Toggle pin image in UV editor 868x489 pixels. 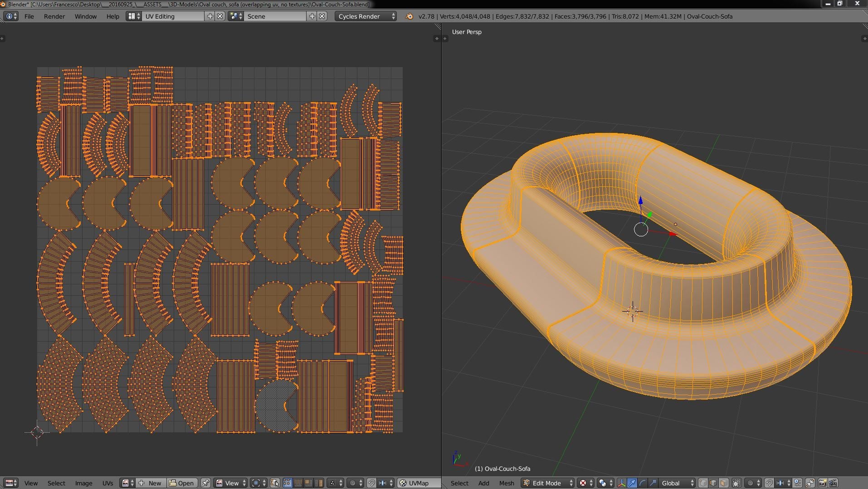pyautogui.click(x=205, y=483)
